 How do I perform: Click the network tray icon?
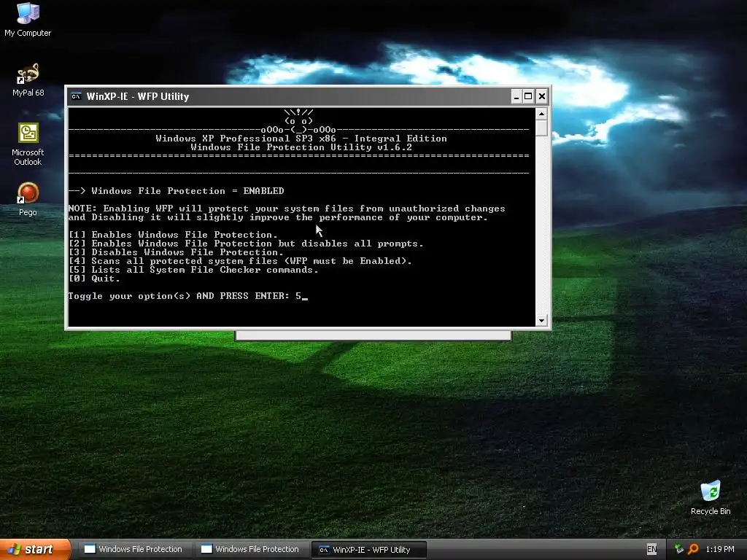coord(679,550)
